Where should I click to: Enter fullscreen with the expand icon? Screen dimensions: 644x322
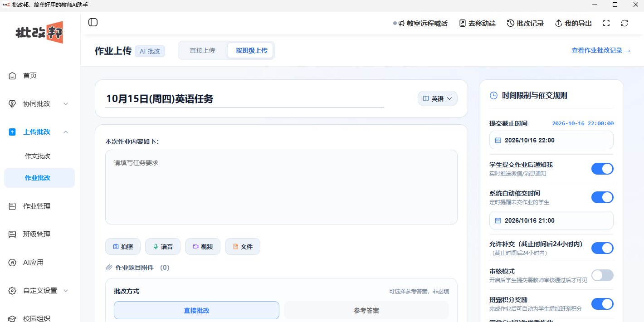coord(606,23)
